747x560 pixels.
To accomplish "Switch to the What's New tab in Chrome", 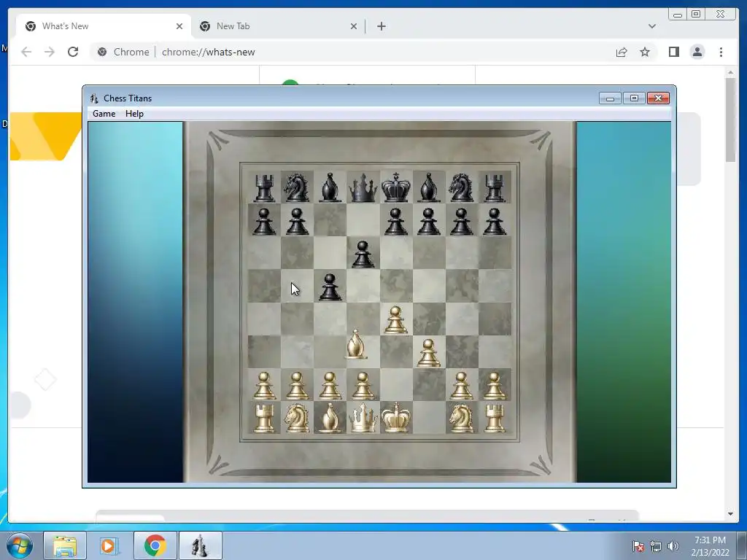I will (x=104, y=26).
